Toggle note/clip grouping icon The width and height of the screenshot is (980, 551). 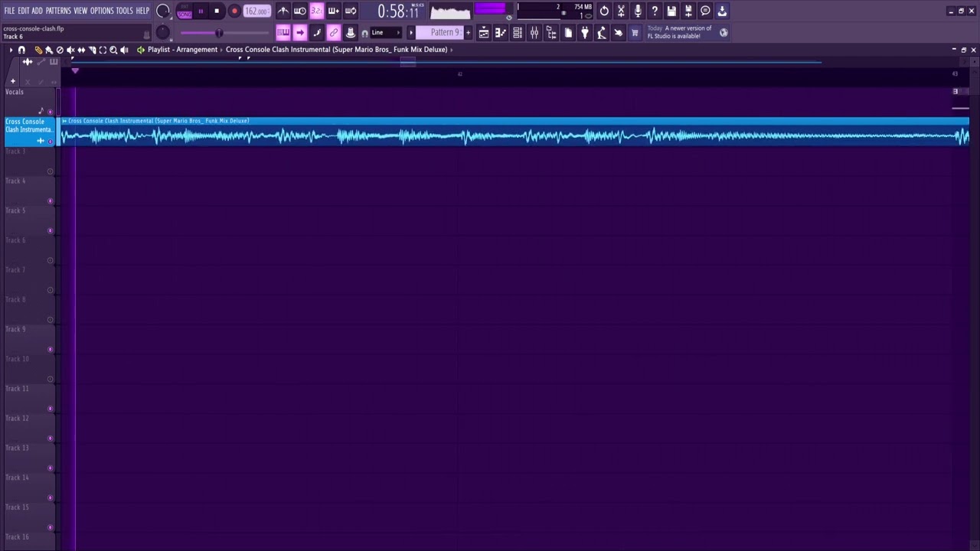pyautogui.click(x=317, y=32)
